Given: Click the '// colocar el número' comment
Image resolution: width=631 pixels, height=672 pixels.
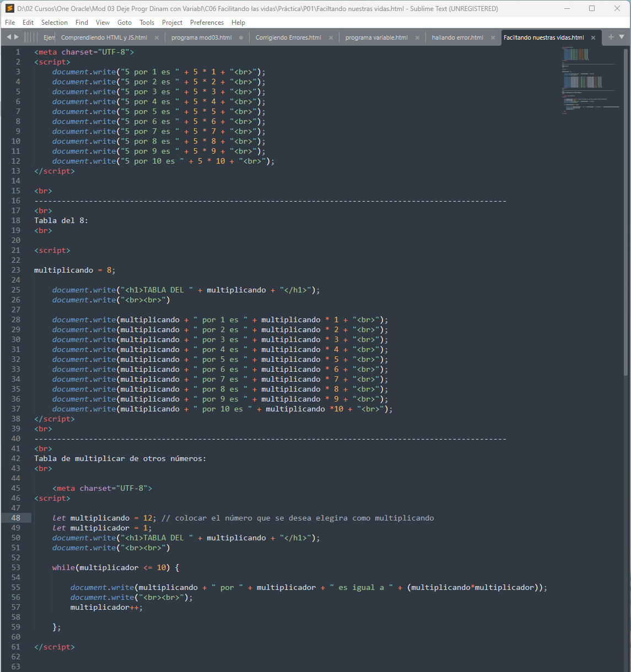Looking at the screenshot, I should pos(298,518).
